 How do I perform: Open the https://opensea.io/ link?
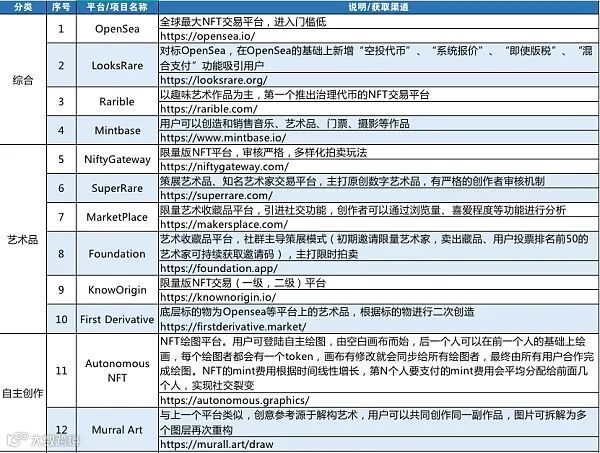(207, 36)
